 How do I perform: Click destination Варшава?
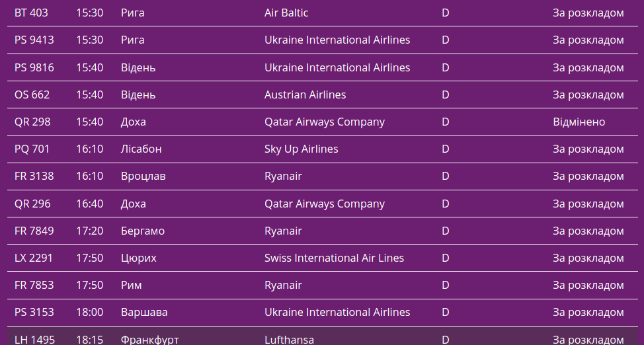[144, 312]
